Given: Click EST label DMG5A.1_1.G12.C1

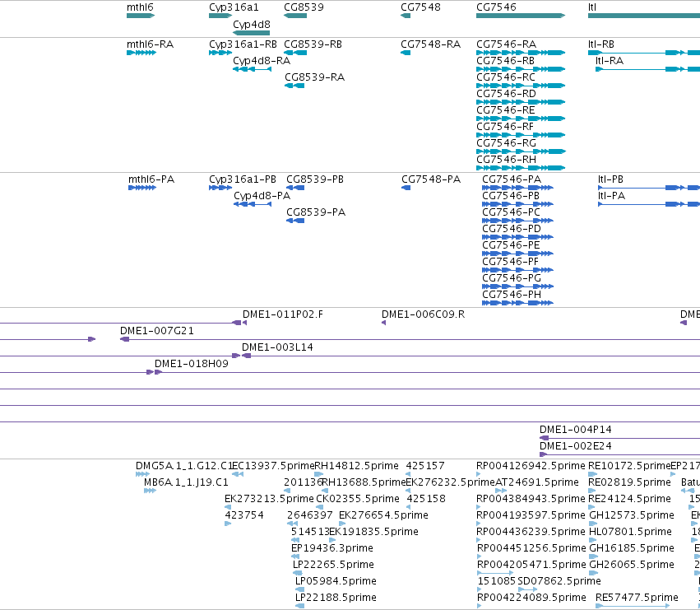Looking at the screenshot, I should coord(184,466).
